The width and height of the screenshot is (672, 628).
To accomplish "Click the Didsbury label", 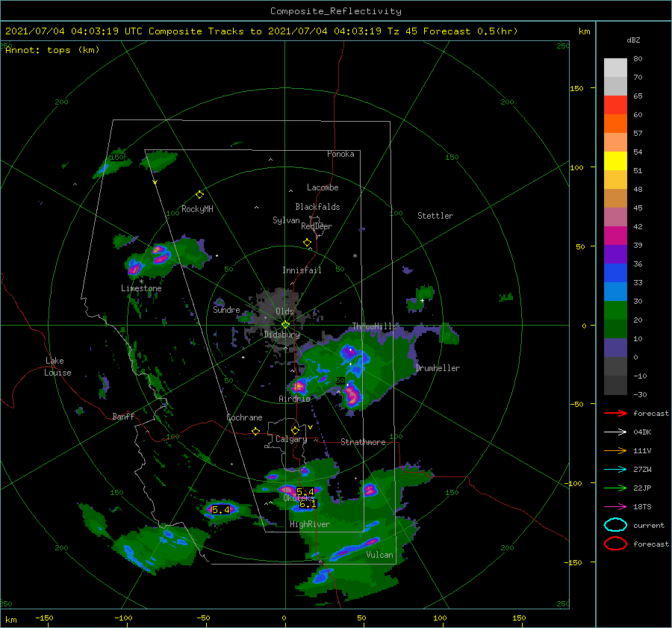I will [282, 335].
